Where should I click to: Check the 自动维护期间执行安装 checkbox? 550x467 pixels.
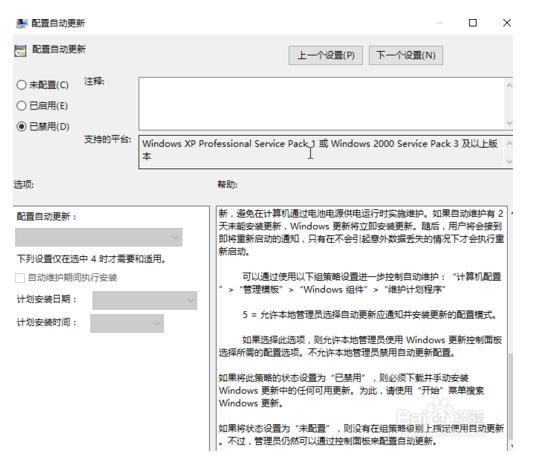[x=20, y=278]
